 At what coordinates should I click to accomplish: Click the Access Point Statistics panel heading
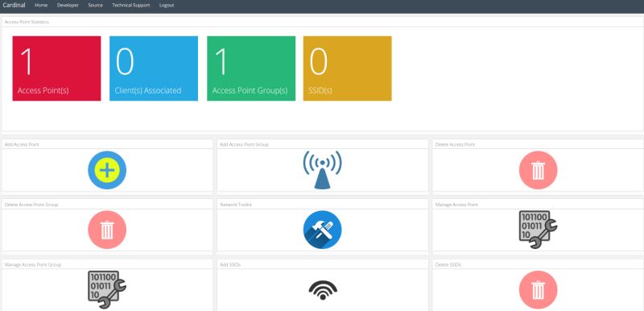[27, 22]
